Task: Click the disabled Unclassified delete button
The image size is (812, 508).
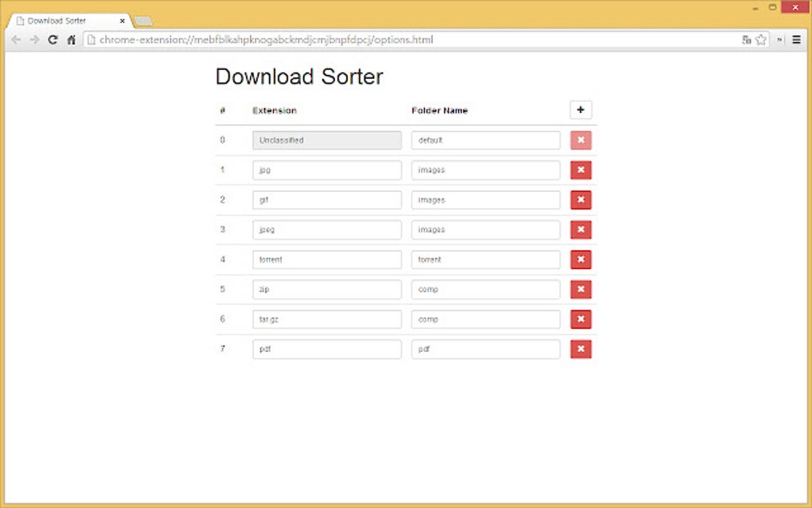Action: pyautogui.click(x=581, y=139)
